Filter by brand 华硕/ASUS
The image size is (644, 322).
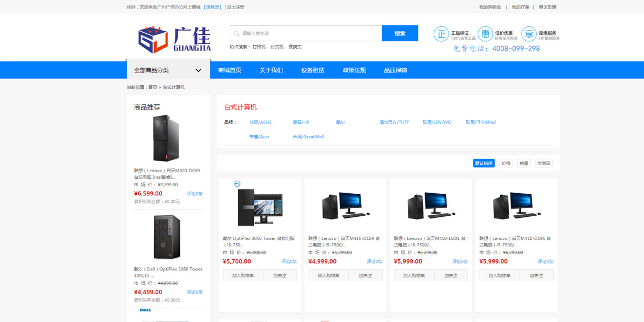click(x=260, y=122)
